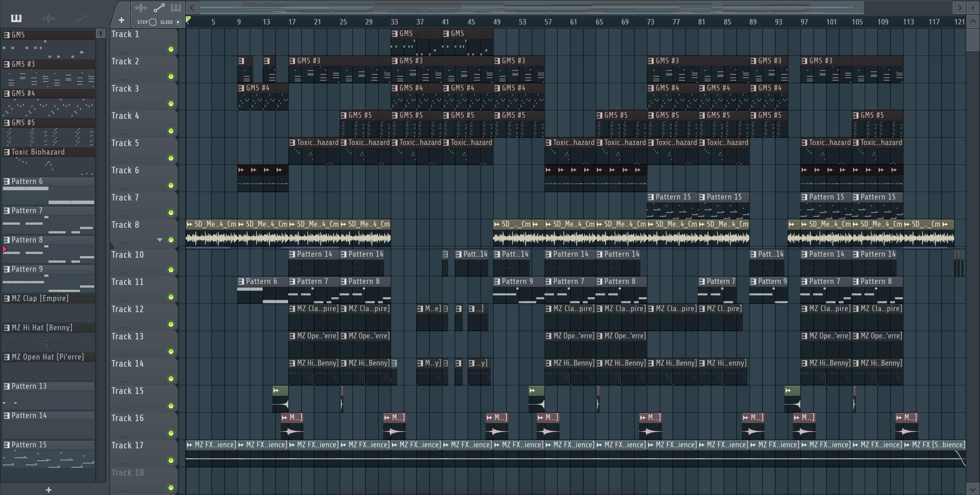Select the audio waveform filter in the picker
The height and width of the screenshot is (495, 980).
tap(48, 18)
